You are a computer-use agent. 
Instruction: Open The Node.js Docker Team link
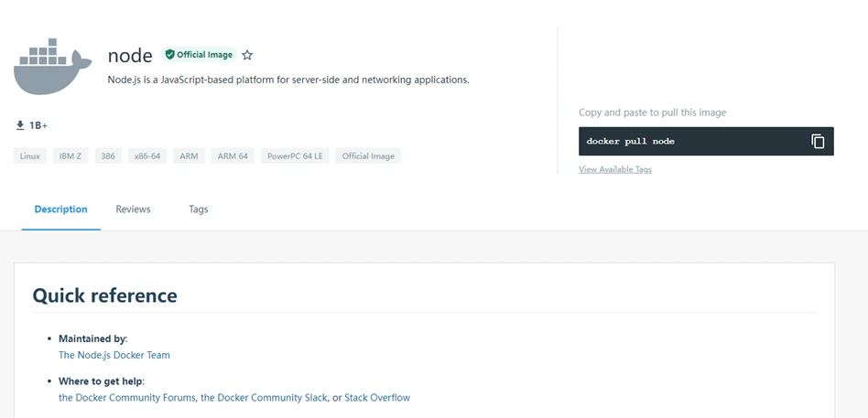tap(114, 355)
